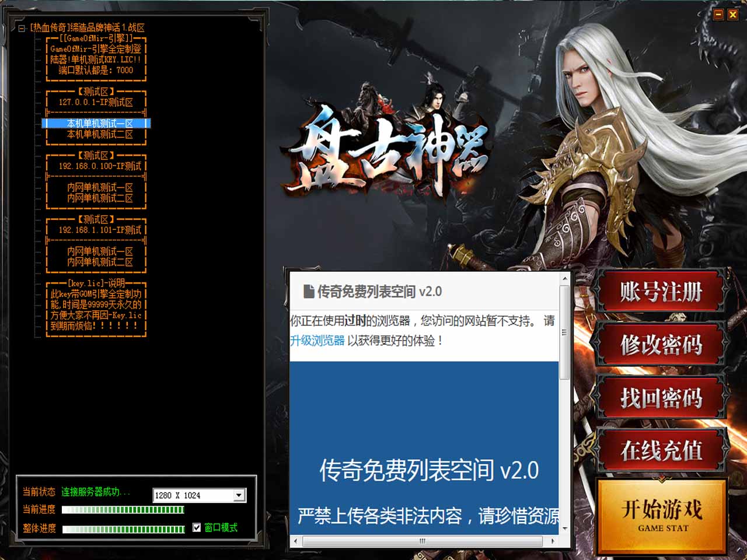Viewport: 747px width, 560px height.
Task: Select the 192.168.1.101-IP测试 entry
Action: [x=99, y=230]
